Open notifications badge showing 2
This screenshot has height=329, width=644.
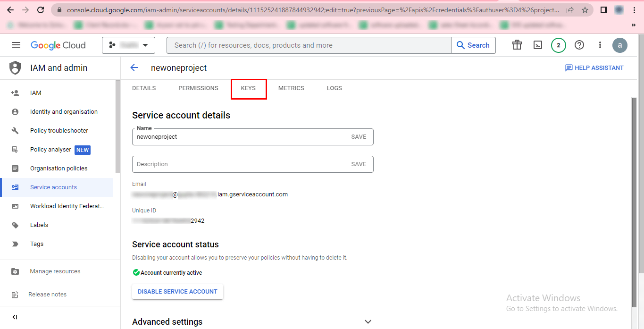tap(559, 45)
